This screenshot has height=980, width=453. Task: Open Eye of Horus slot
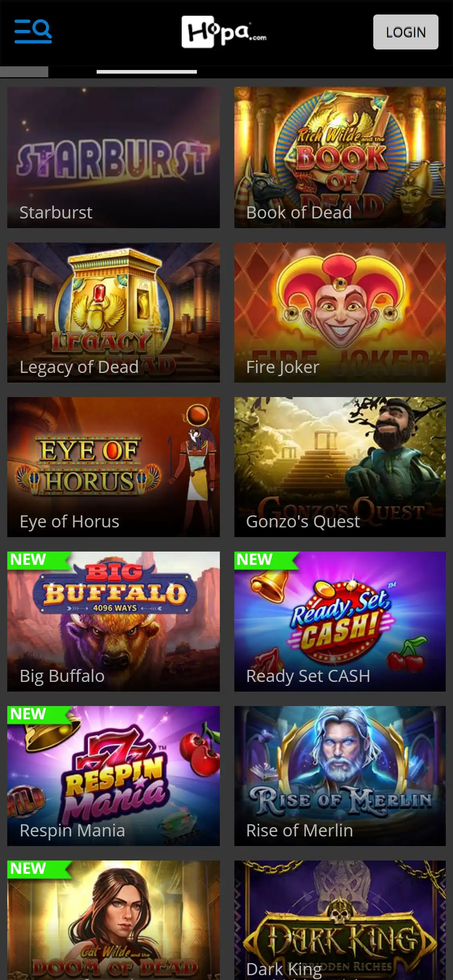tap(114, 467)
